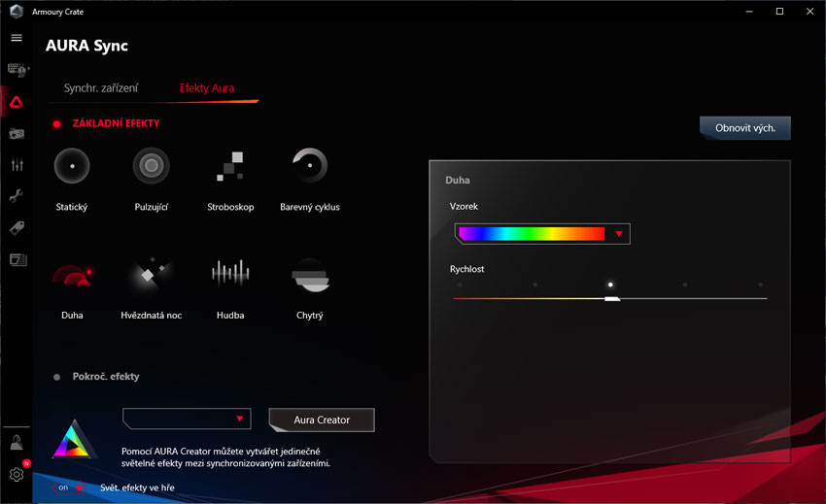Open the tools wrench sidebar icon
Image resolution: width=826 pixels, height=504 pixels.
click(17, 196)
